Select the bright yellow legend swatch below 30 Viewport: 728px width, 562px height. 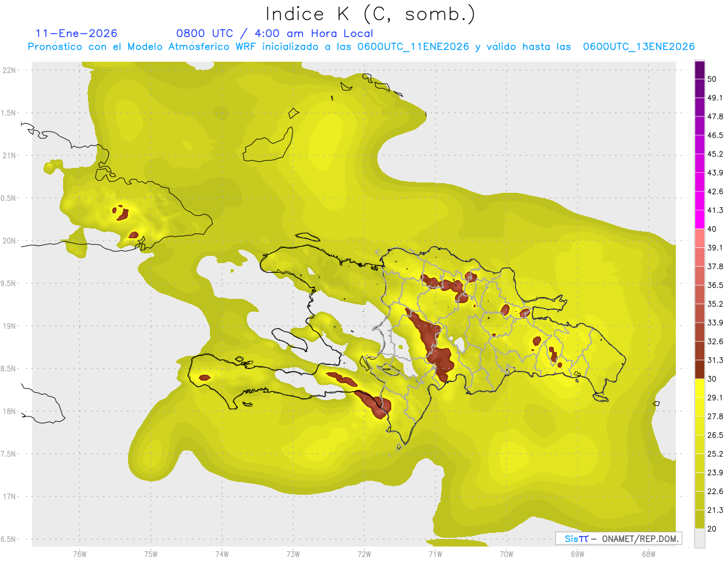699,388
